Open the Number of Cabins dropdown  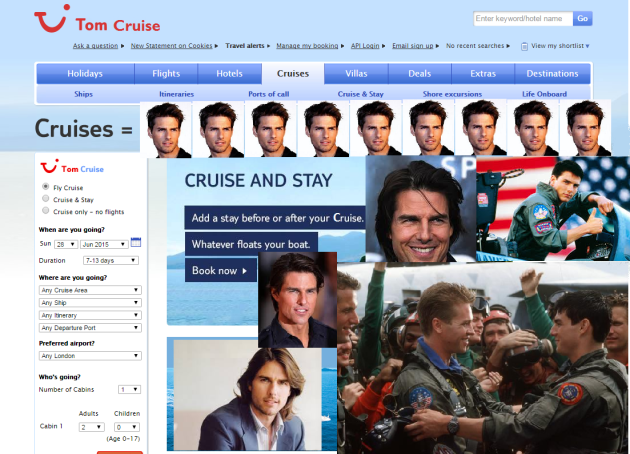click(129, 389)
